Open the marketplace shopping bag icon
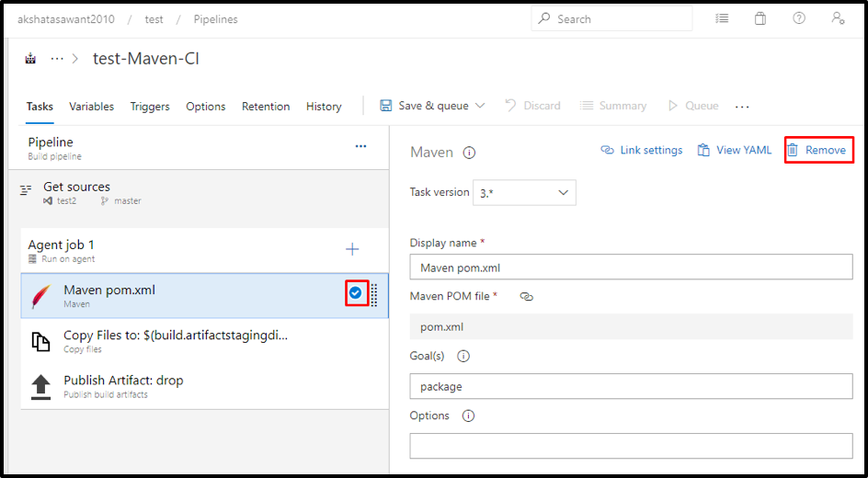The width and height of the screenshot is (868, 478). tap(760, 18)
